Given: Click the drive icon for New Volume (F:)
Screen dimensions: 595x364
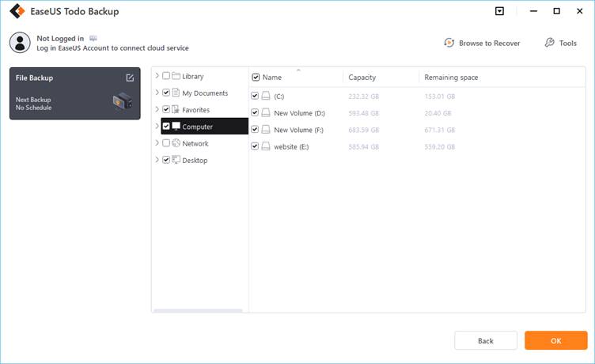Looking at the screenshot, I should 266,130.
